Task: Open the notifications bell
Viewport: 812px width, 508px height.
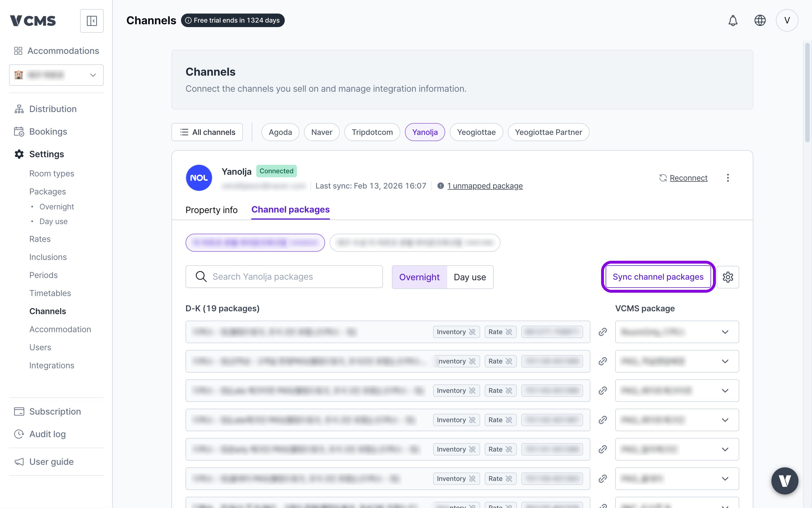Action: point(733,21)
